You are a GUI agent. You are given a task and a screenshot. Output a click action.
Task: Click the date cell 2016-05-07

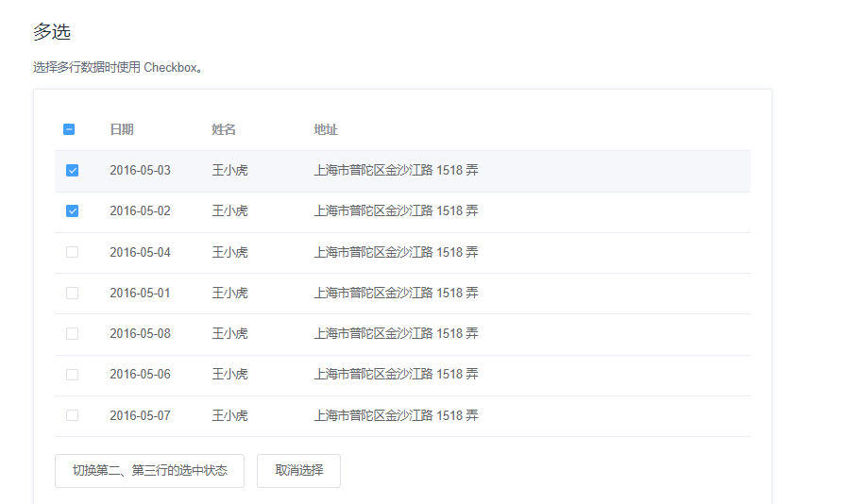tap(140, 415)
